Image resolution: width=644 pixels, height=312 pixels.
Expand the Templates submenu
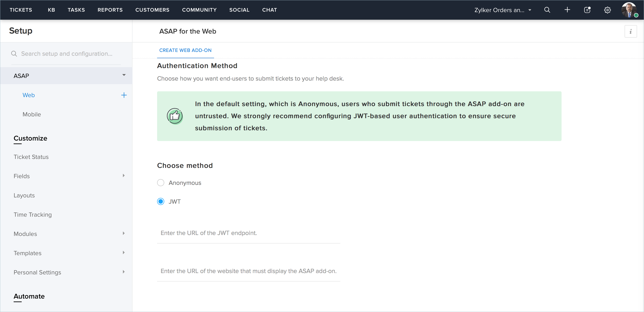pyautogui.click(x=124, y=253)
